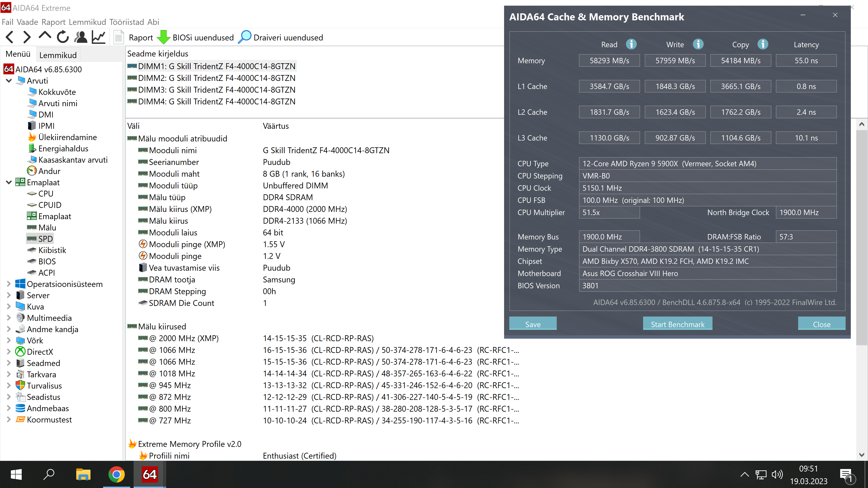
Task: Collapse the Emaplaat tree node
Action: [x=9, y=182]
